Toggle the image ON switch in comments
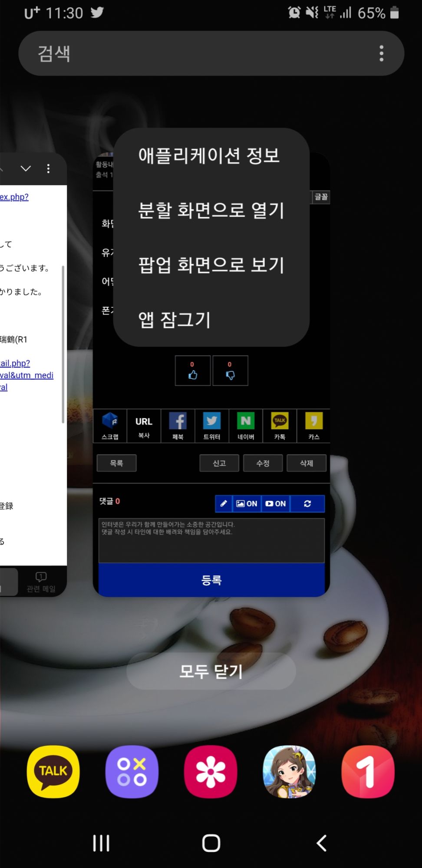The width and height of the screenshot is (422, 868). 247,503
